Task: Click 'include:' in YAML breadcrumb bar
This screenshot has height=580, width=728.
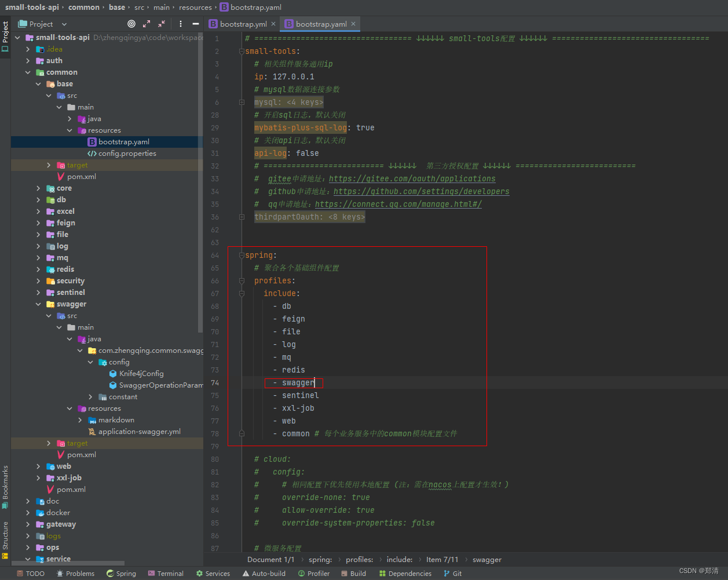Action: (400, 560)
